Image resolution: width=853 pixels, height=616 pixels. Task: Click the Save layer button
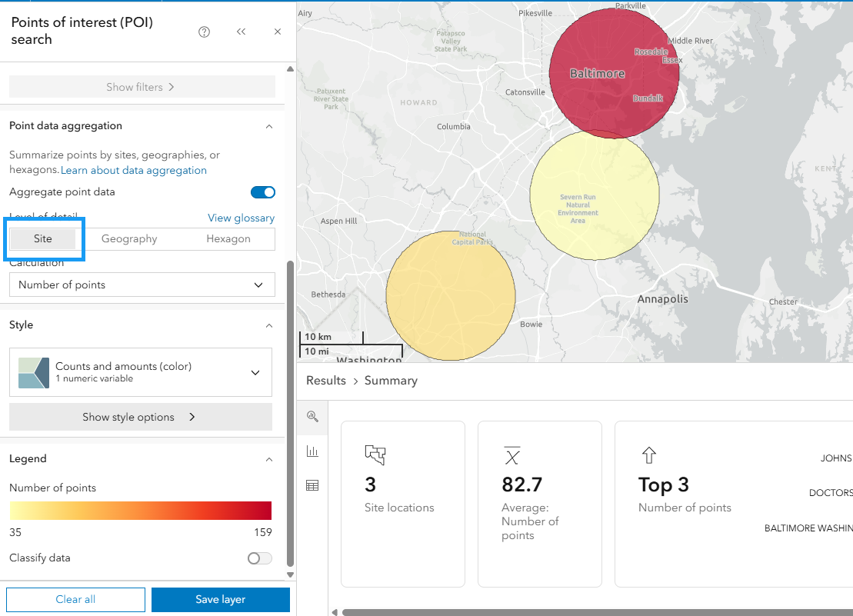[220, 599]
